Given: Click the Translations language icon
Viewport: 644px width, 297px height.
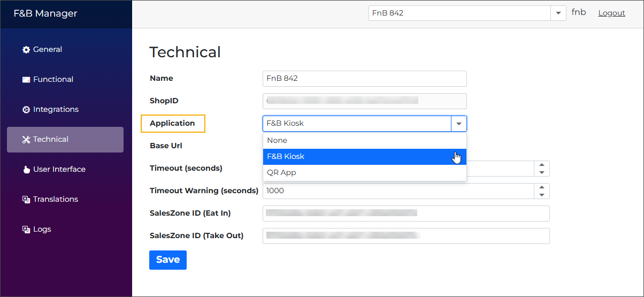Looking at the screenshot, I should coord(26,200).
